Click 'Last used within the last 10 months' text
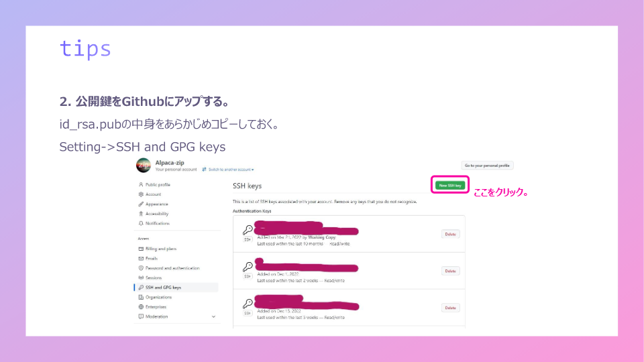This screenshot has width=644, height=362. click(x=290, y=244)
